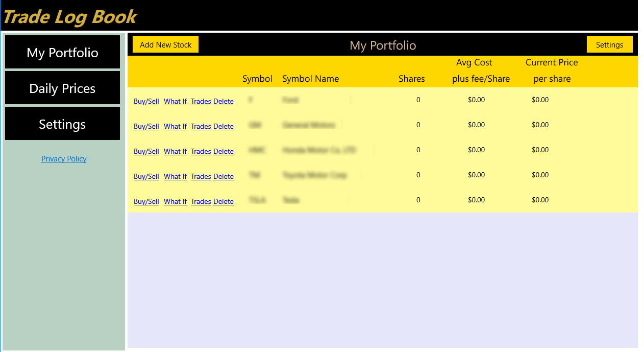
Task: Delete the Tesla stock row
Action: [224, 201]
